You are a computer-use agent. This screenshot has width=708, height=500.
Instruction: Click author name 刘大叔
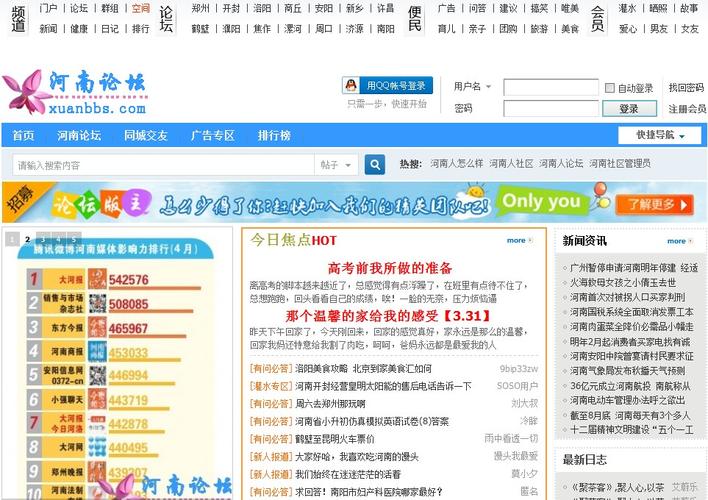(524, 404)
